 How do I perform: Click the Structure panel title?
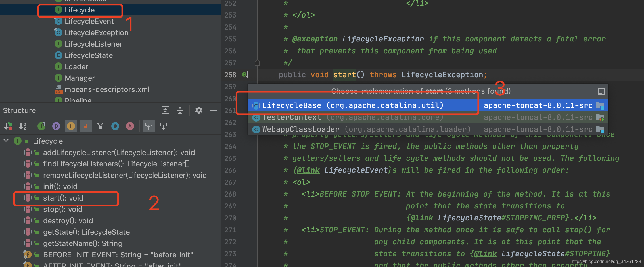click(x=19, y=110)
